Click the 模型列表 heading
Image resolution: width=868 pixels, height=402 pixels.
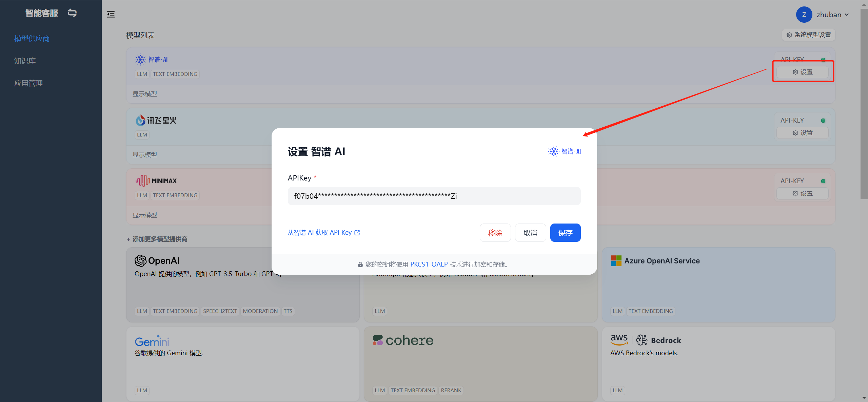(140, 35)
